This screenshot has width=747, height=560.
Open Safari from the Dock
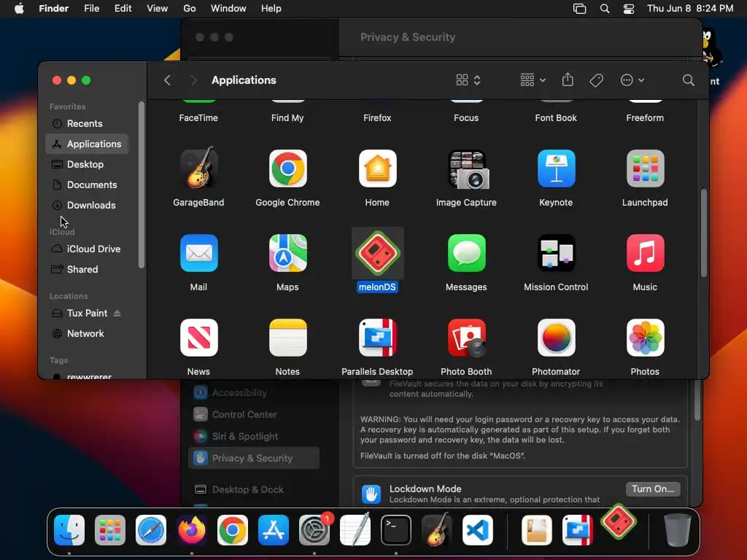pyautogui.click(x=151, y=530)
